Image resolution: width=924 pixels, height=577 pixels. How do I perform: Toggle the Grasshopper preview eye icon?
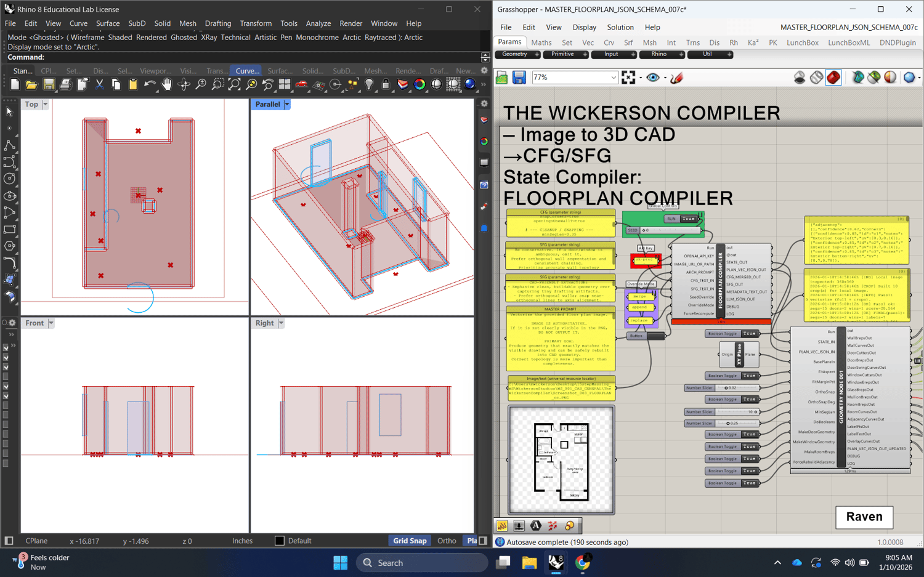(x=652, y=78)
